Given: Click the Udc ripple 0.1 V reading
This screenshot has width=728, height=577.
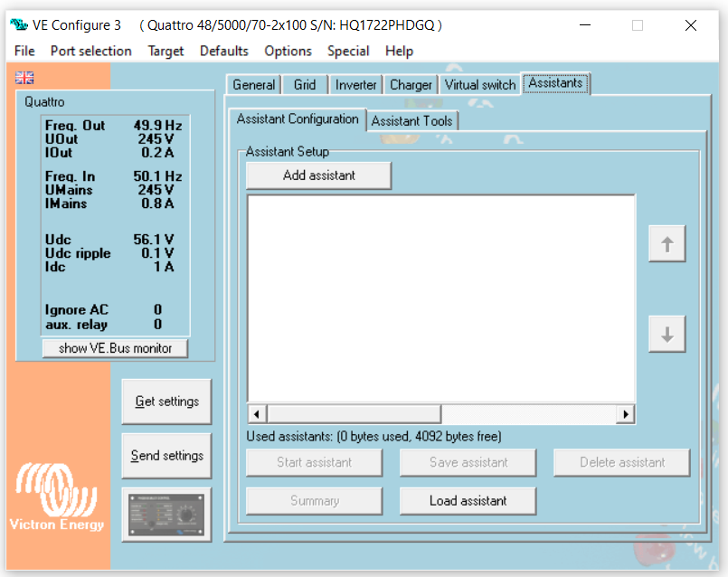Looking at the screenshot, I should 109,253.
